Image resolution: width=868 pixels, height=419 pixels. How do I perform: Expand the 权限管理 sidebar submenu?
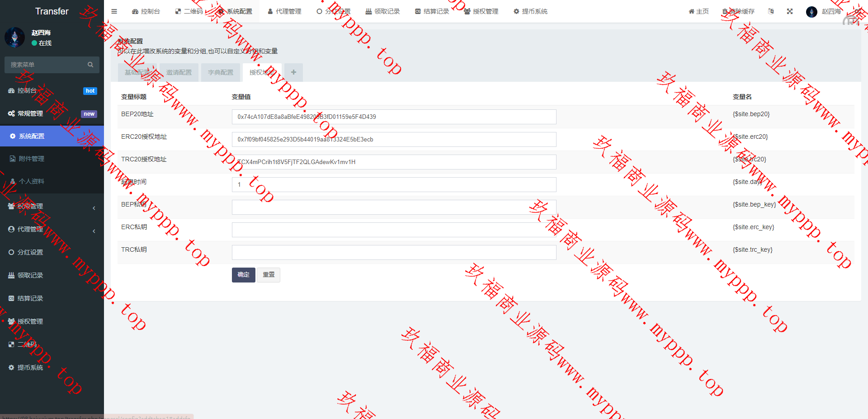52,206
